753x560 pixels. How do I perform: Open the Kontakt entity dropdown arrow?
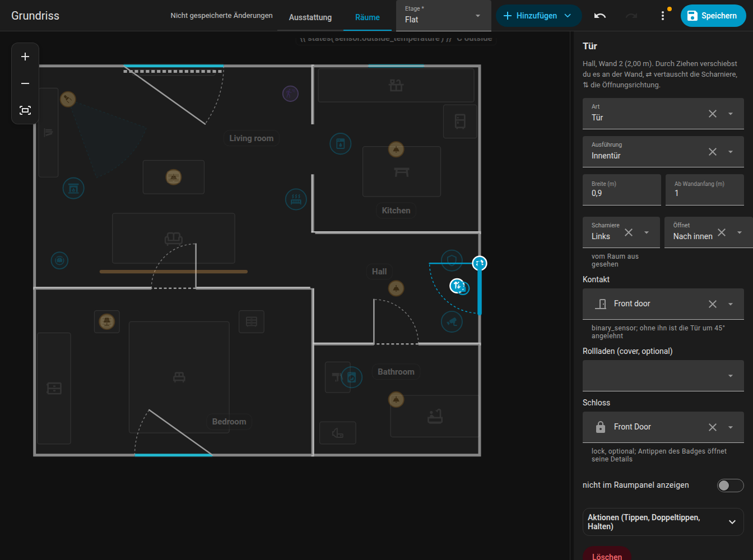tap(731, 304)
